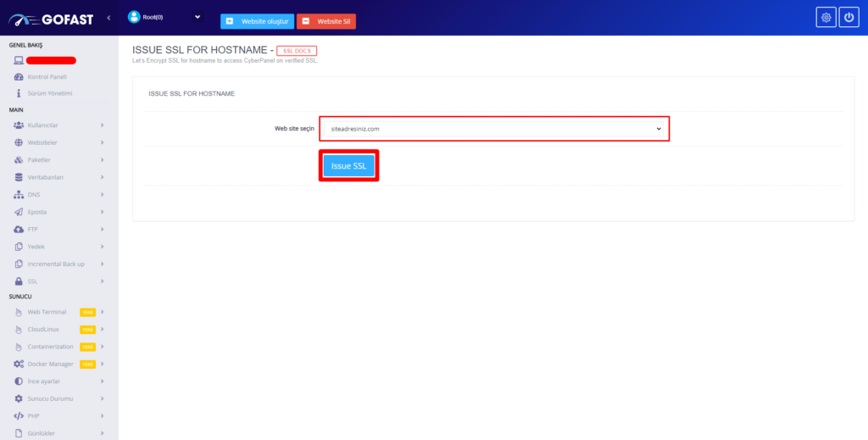The height and width of the screenshot is (440, 868).
Task: Expand the Kullanıcılar submenu chevron
Action: click(102, 125)
